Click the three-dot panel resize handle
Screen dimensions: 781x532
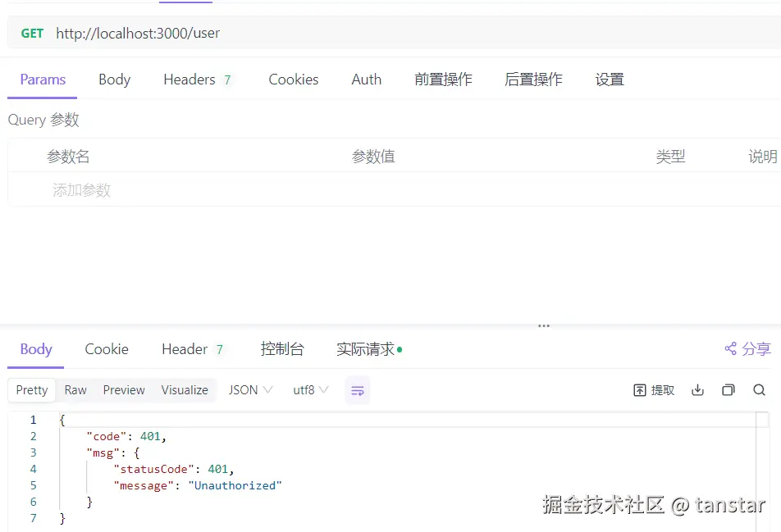point(544,326)
